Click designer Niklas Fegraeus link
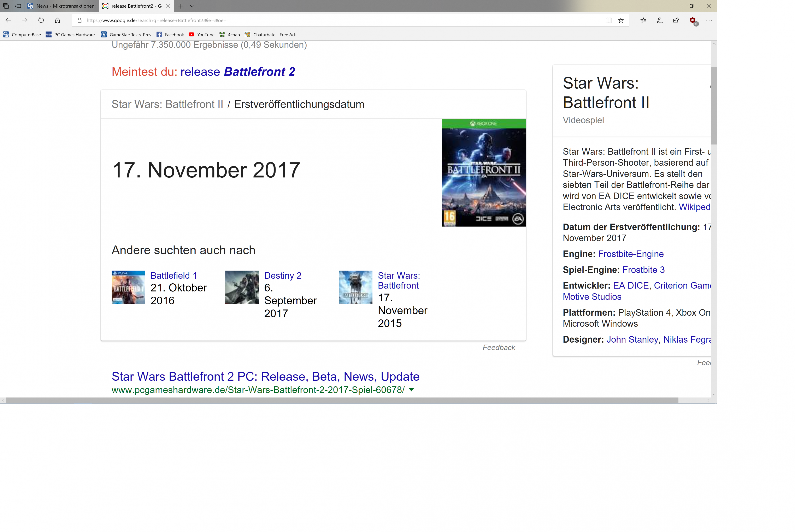The width and height of the screenshot is (795, 532). 687,339
